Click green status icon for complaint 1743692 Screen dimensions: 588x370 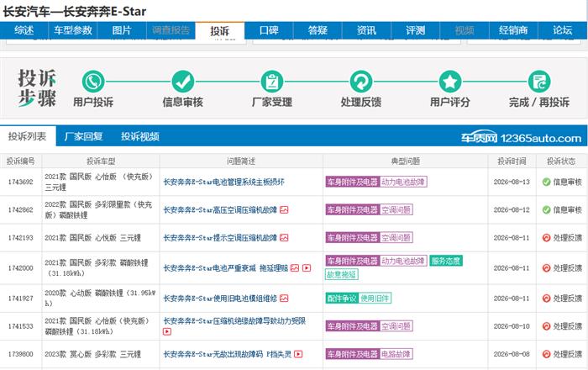pos(546,182)
